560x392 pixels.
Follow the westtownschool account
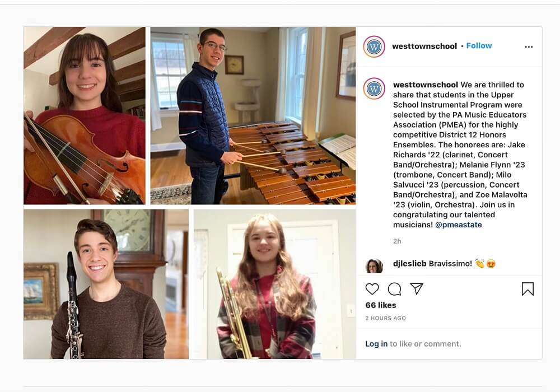pyautogui.click(x=479, y=46)
